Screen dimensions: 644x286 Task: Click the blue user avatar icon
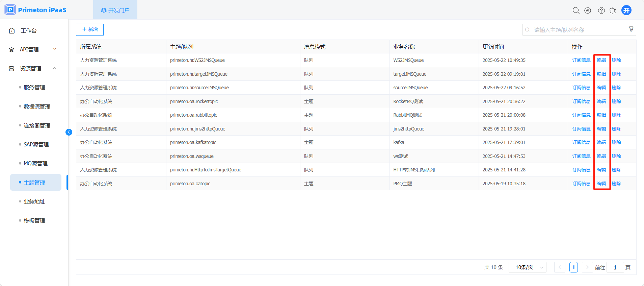[x=626, y=10]
